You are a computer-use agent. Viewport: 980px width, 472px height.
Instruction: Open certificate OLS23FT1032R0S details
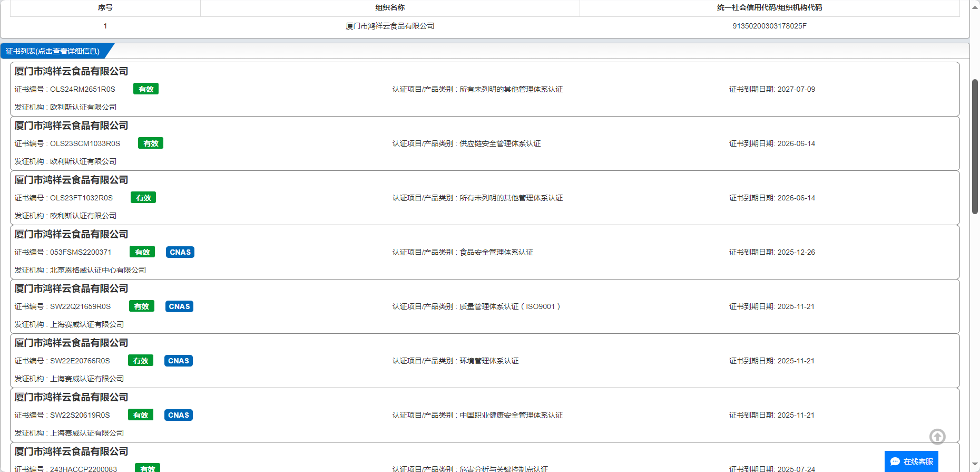coord(485,198)
